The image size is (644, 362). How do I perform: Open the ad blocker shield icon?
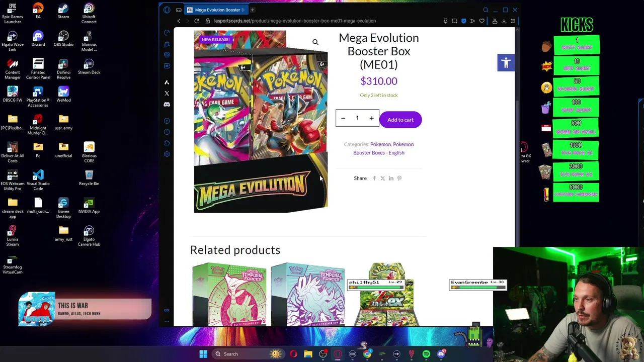tap(463, 21)
